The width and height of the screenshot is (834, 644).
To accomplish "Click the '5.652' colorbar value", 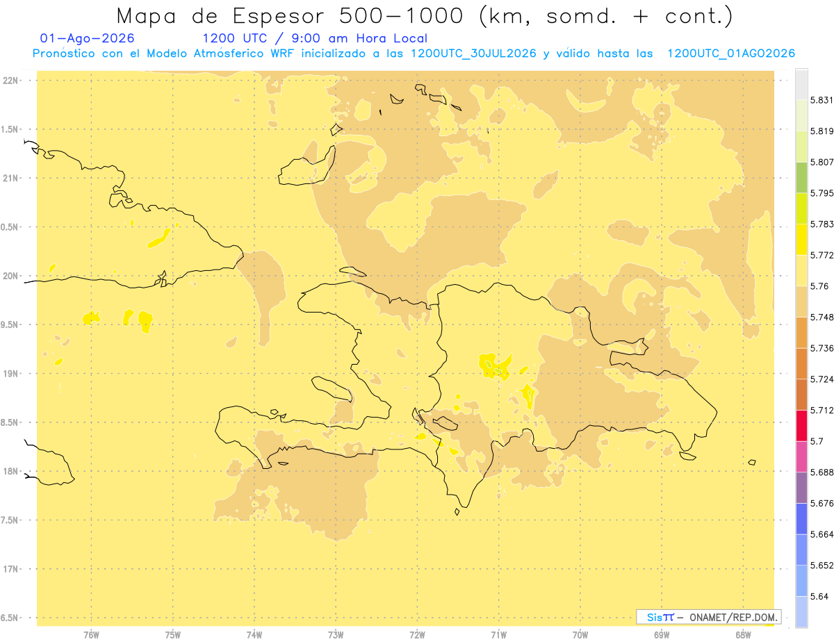I will (821, 565).
